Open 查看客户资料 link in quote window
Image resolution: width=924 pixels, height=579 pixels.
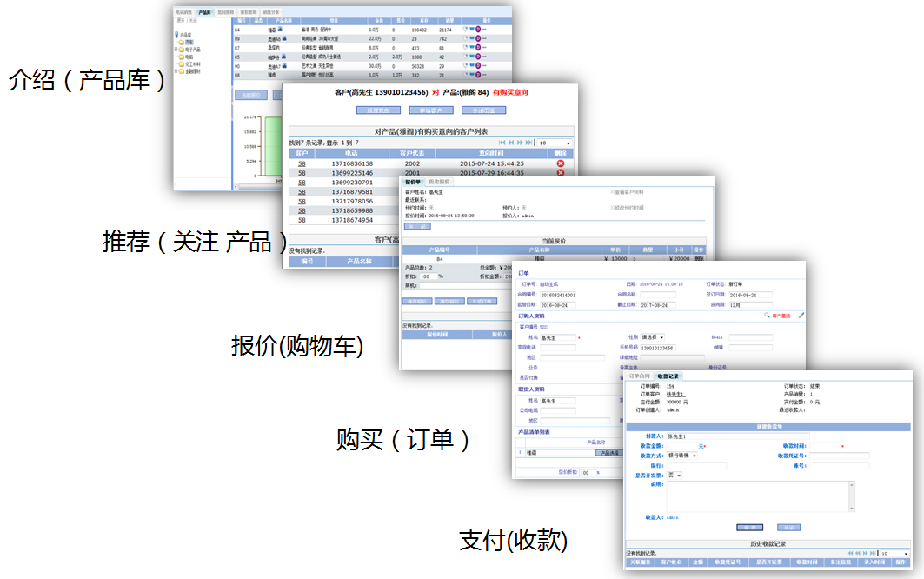pyautogui.click(x=627, y=192)
